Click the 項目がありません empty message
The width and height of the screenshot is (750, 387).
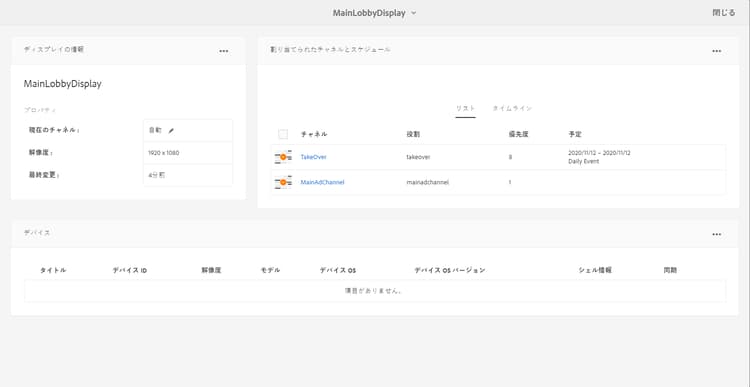[x=373, y=291]
